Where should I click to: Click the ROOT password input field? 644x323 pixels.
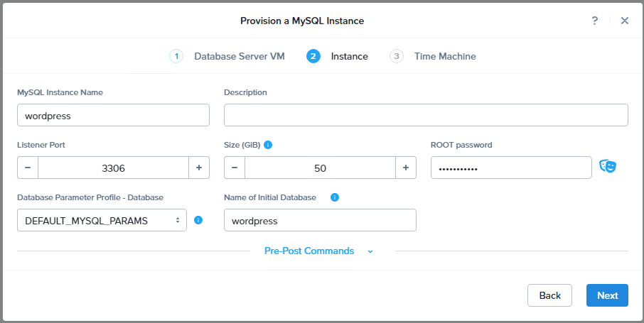[511, 168]
